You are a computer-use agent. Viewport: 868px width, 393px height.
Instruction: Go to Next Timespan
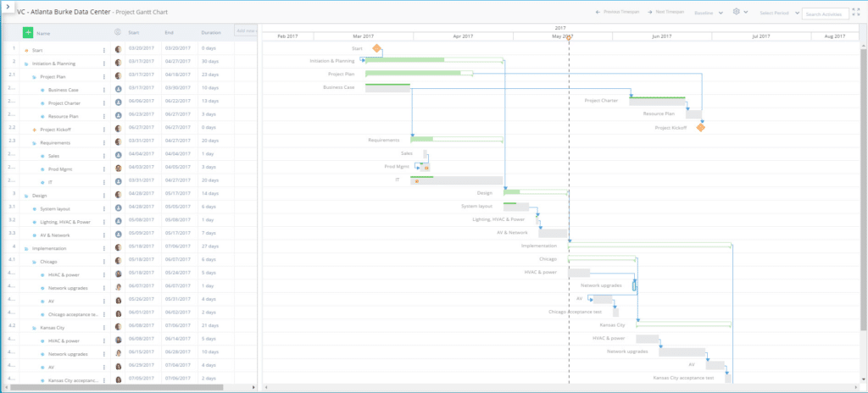[x=666, y=12]
